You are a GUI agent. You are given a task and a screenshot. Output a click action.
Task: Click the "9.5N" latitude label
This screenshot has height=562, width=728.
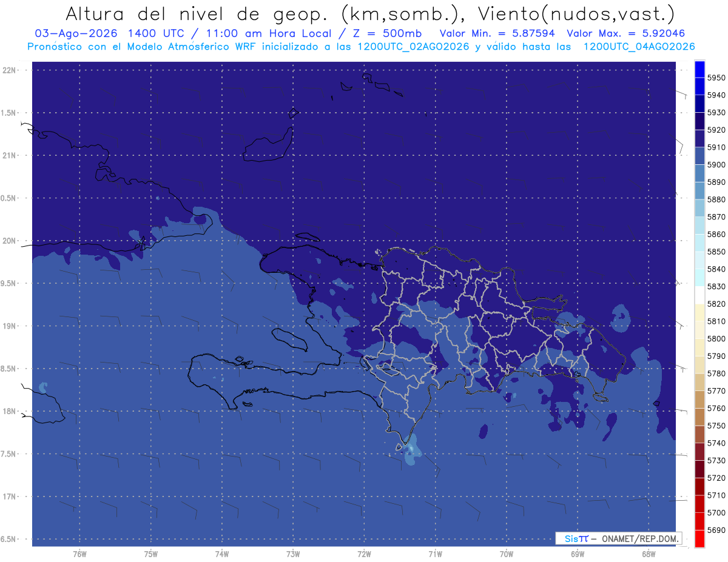8,284
